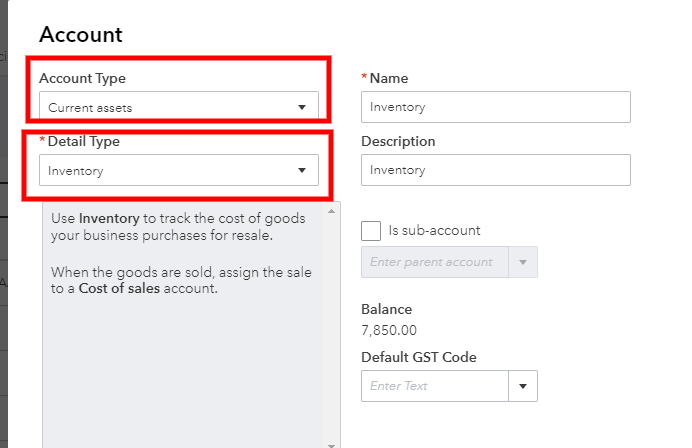Click the 'Detail Type' label
692x448 pixels.
coord(84,142)
